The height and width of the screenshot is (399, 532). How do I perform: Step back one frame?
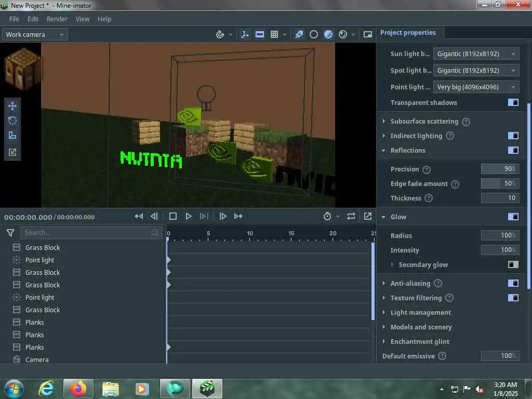[x=154, y=216]
